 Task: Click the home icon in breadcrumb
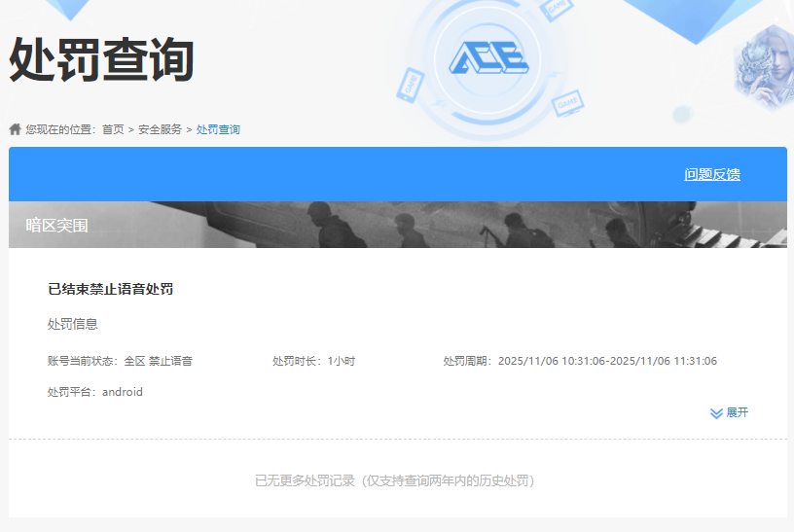click(x=16, y=129)
